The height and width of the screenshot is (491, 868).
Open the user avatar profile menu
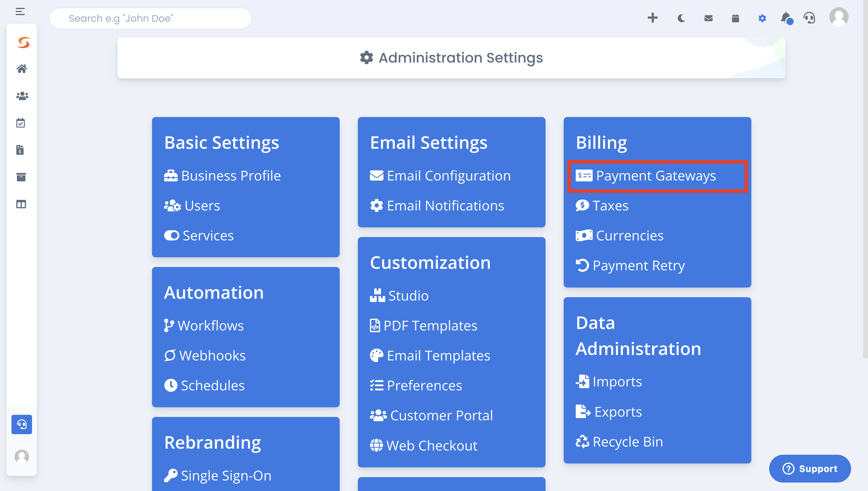click(839, 17)
